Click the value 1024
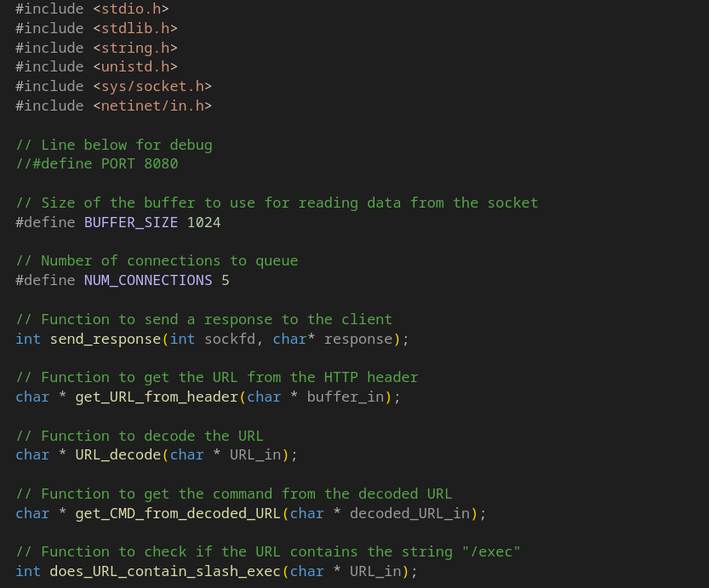The height and width of the screenshot is (588, 709). point(204,222)
